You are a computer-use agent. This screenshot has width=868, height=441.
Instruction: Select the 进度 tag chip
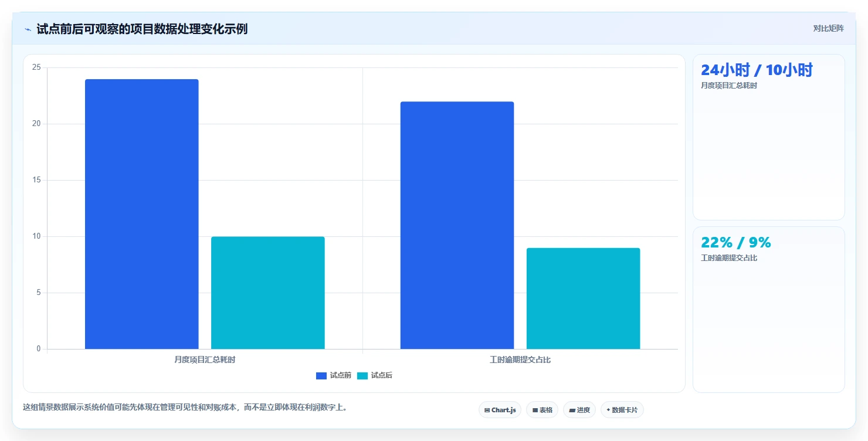click(x=579, y=410)
